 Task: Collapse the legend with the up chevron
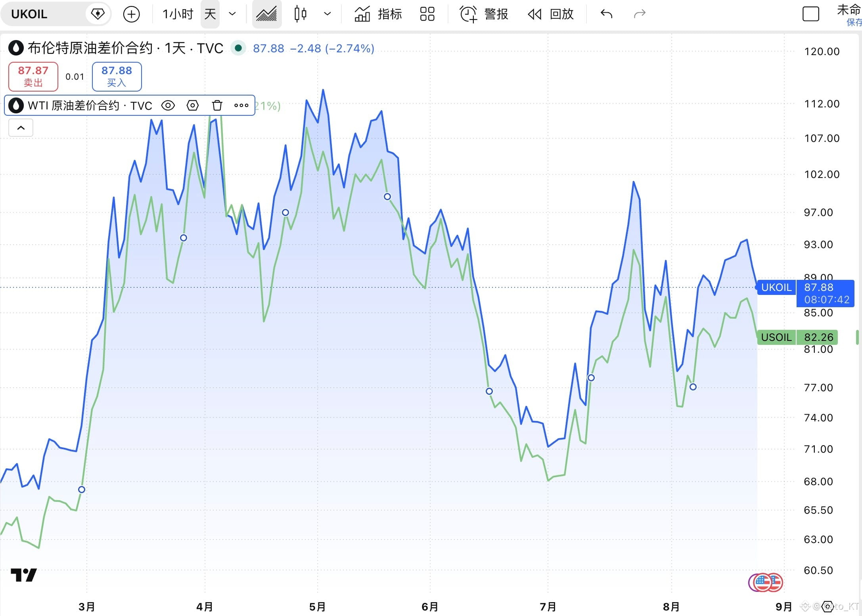(21, 128)
